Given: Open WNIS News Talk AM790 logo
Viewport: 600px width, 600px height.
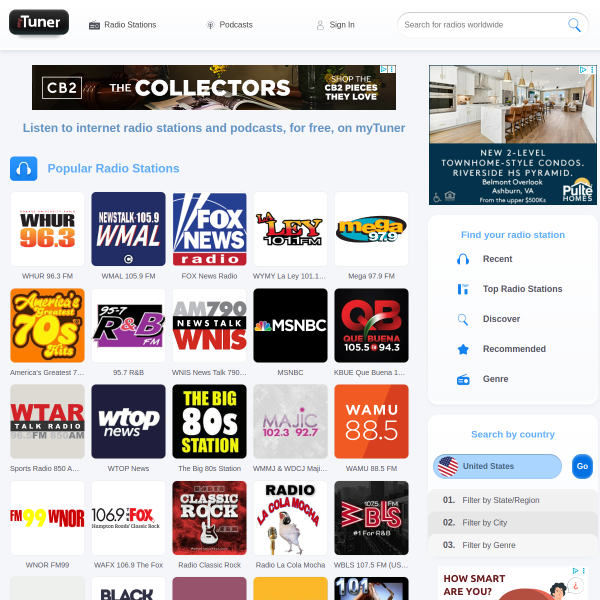Looking at the screenshot, I should [x=210, y=325].
